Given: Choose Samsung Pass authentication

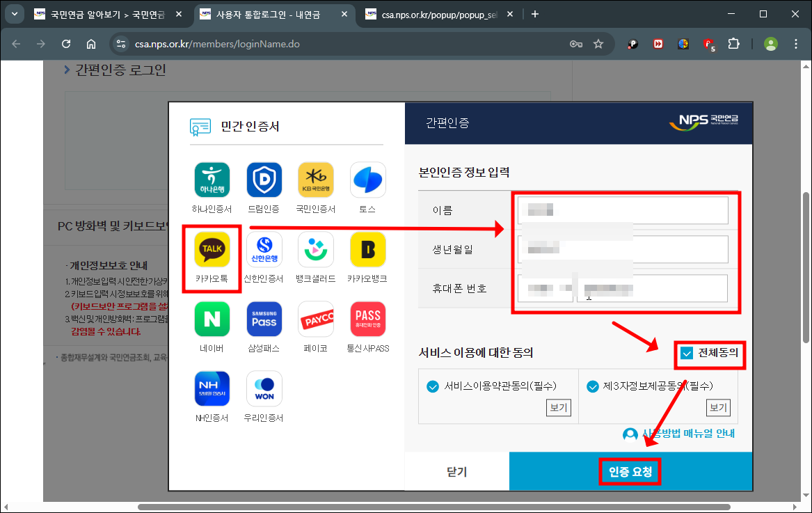Looking at the screenshot, I should [x=263, y=319].
